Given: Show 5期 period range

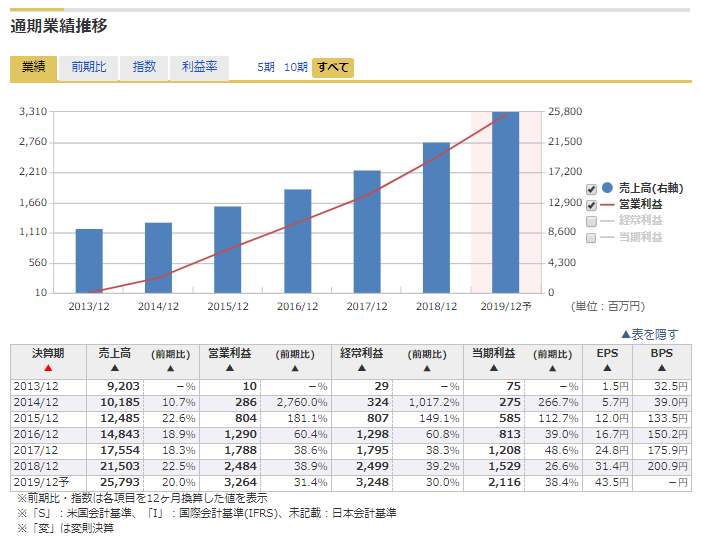Looking at the screenshot, I should pos(265,67).
